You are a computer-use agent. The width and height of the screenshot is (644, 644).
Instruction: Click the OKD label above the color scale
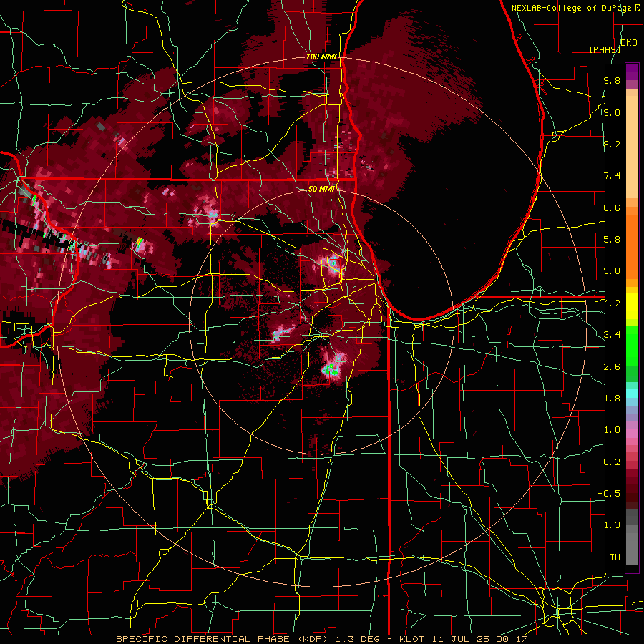pos(629,42)
